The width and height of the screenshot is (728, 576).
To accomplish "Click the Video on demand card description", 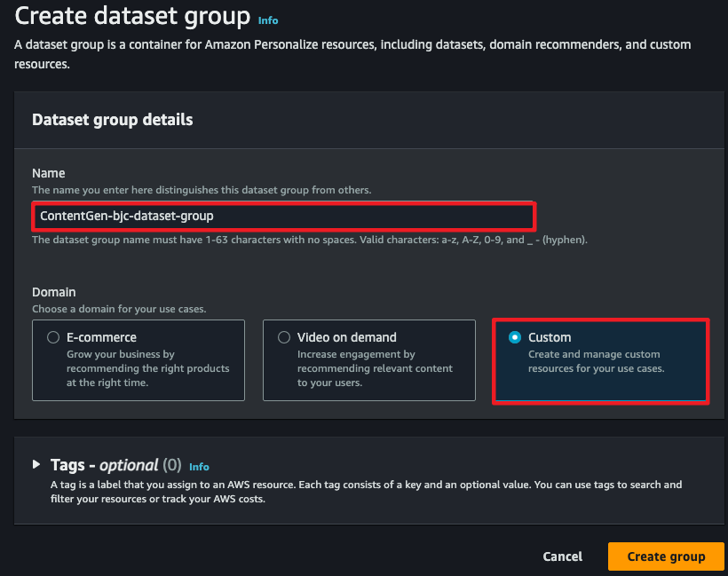I will (375, 368).
